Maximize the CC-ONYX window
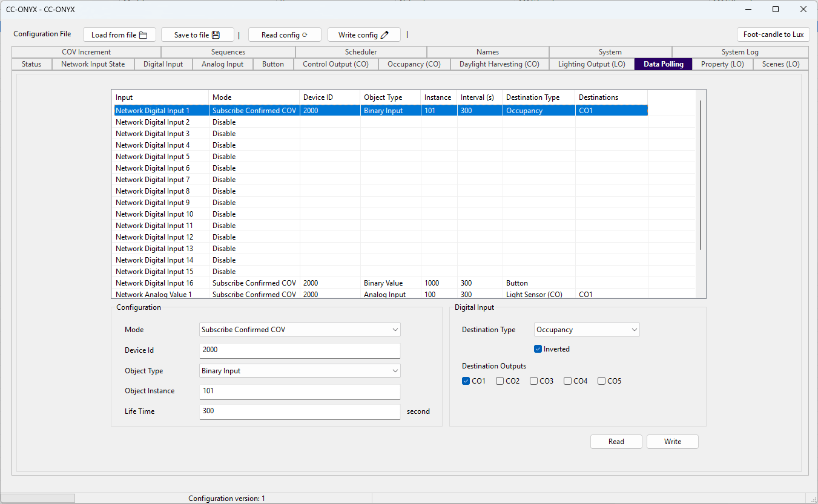The width and height of the screenshot is (818, 504). [x=776, y=9]
